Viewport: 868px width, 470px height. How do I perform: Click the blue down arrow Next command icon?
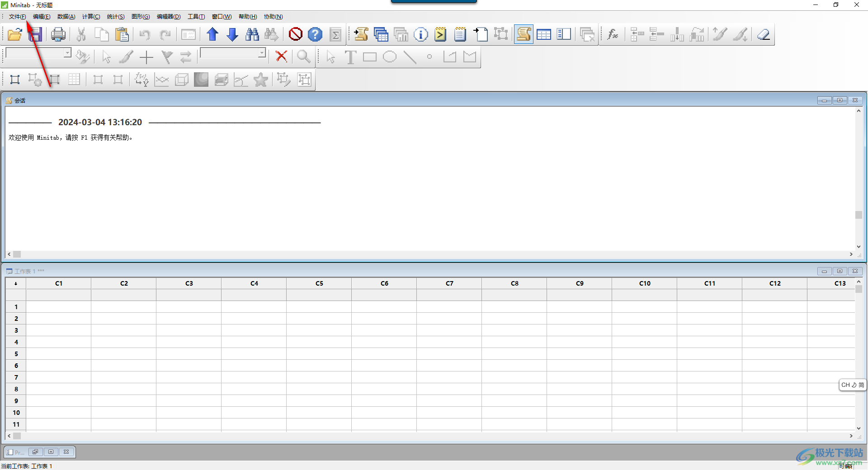coord(232,34)
